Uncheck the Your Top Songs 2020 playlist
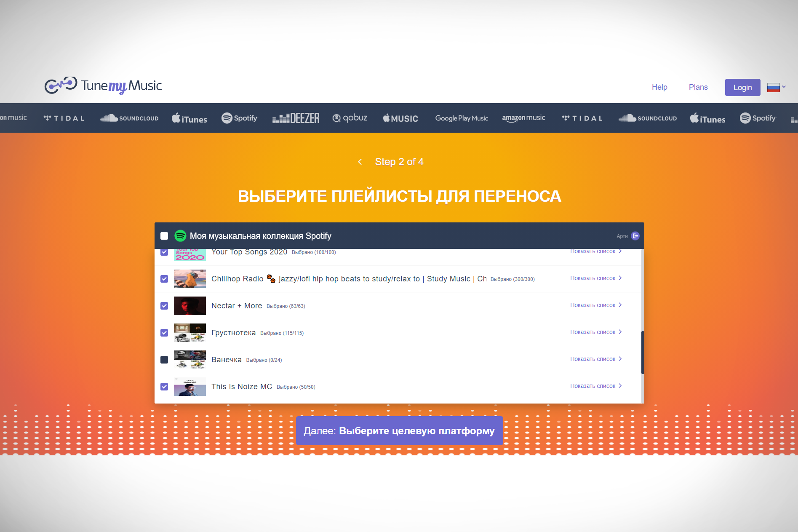The width and height of the screenshot is (798, 532). 164,252
